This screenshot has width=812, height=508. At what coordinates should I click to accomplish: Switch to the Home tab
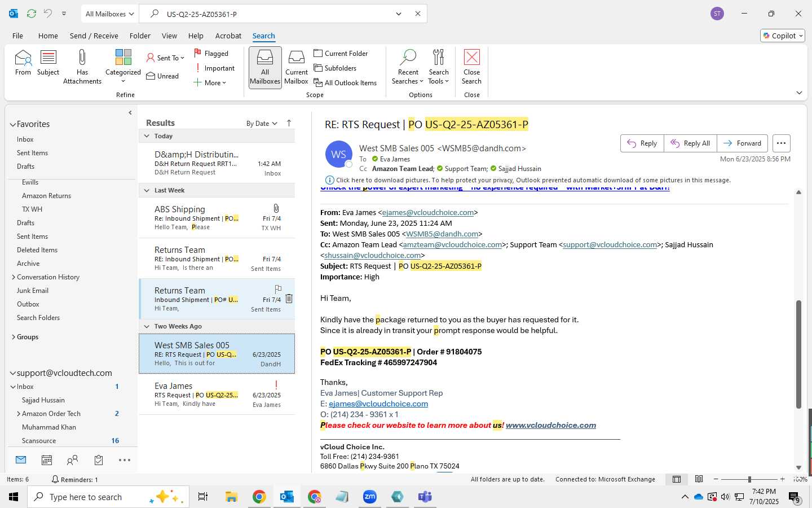pos(48,36)
